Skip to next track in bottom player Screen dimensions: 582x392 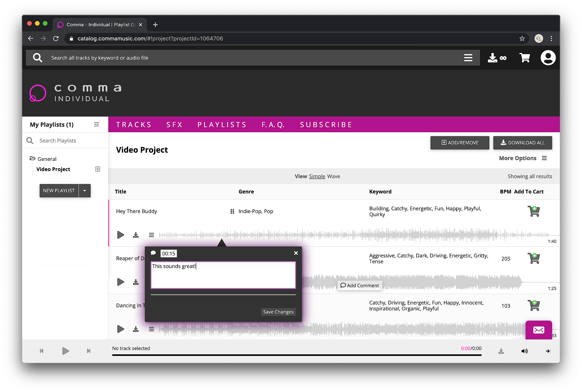88,351
